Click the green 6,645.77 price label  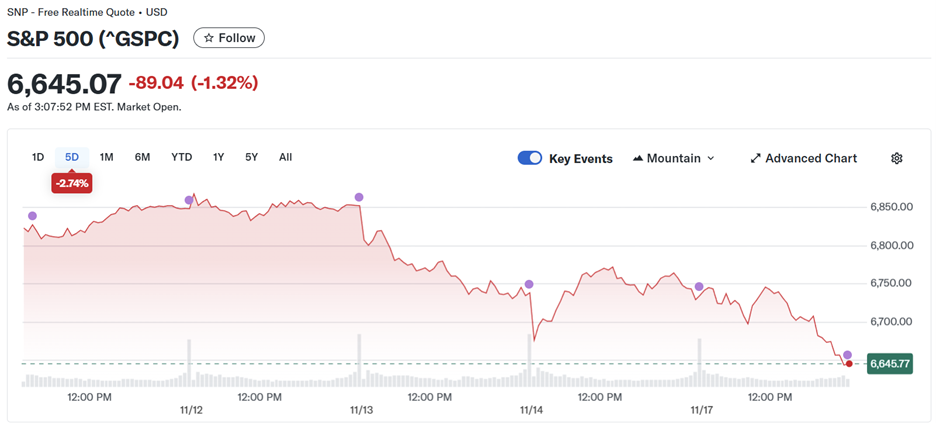tap(889, 364)
